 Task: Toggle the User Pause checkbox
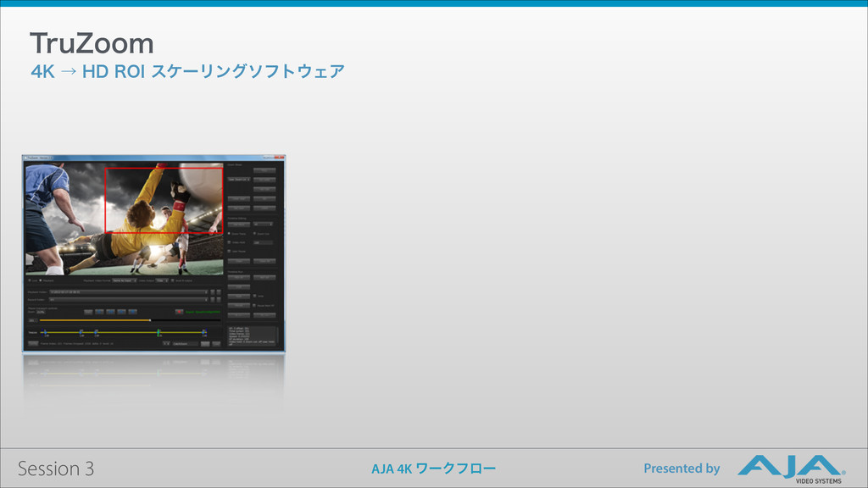[229, 251]
